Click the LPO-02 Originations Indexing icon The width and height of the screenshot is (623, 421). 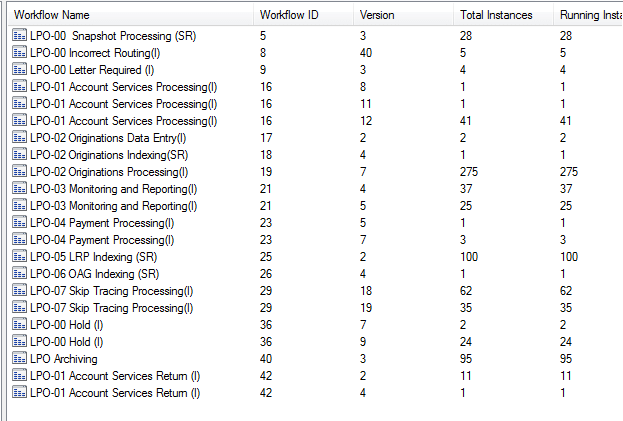coord(19,154)
